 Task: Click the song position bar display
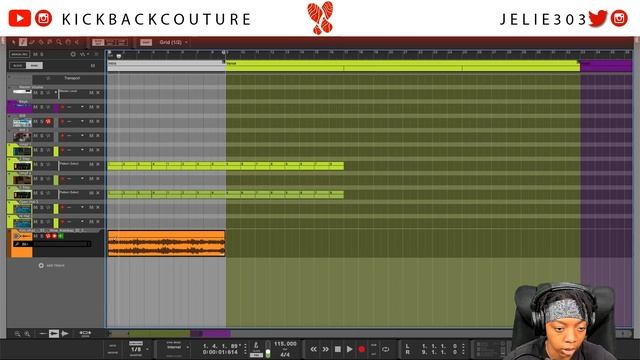click(222, 346)
